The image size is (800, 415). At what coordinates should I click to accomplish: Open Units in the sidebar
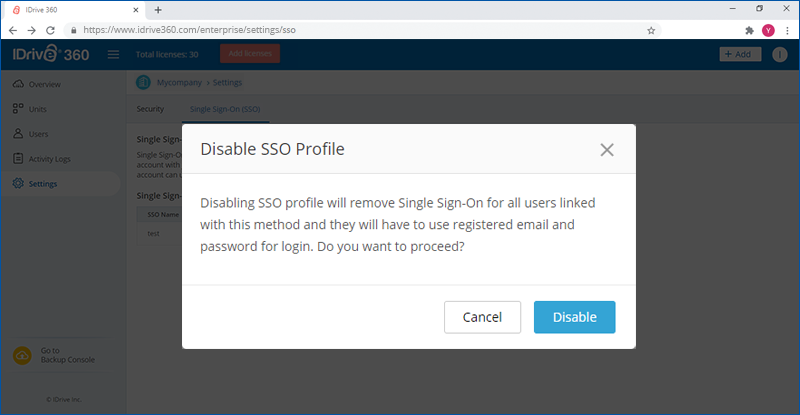pyautogui.click(x=37, y=109)
